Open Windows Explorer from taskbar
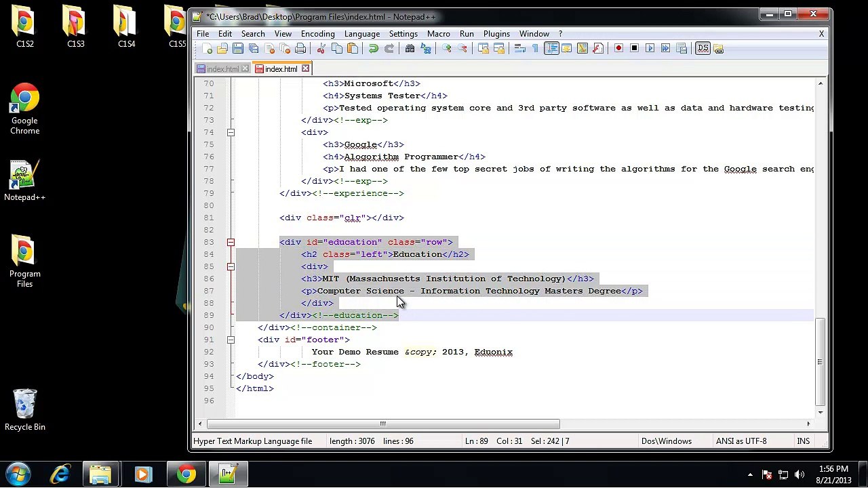 pyautogui.click(x=101, y=474)
